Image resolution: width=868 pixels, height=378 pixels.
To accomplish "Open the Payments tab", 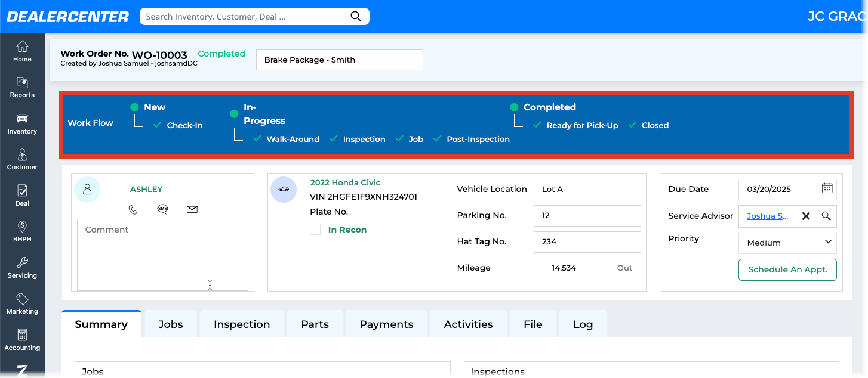I will [x=386, y=324].
